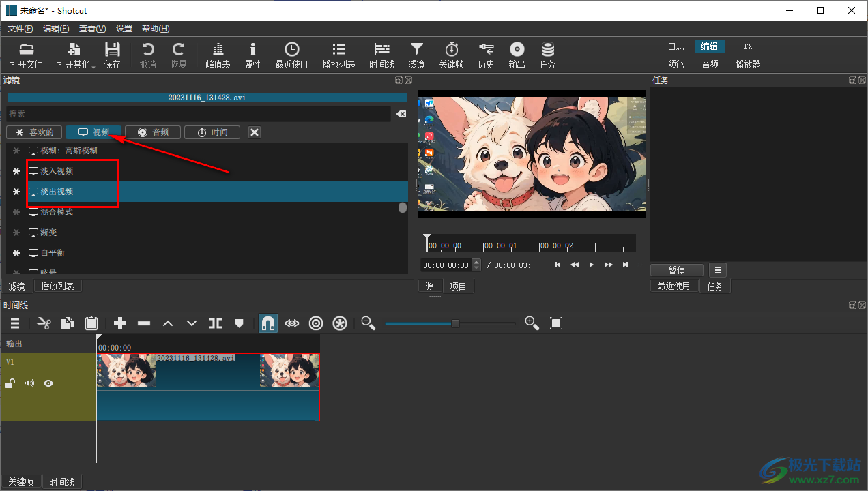Viewport: 868px width, 491px height.
Task: Show the Peak Meter (峰值表) panel
Action: pos(218,55)
